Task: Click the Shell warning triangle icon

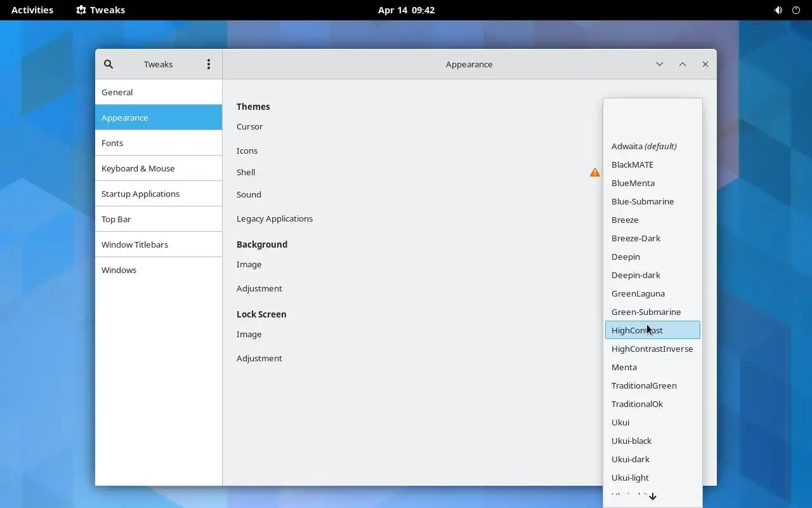Action: point(594,172)
